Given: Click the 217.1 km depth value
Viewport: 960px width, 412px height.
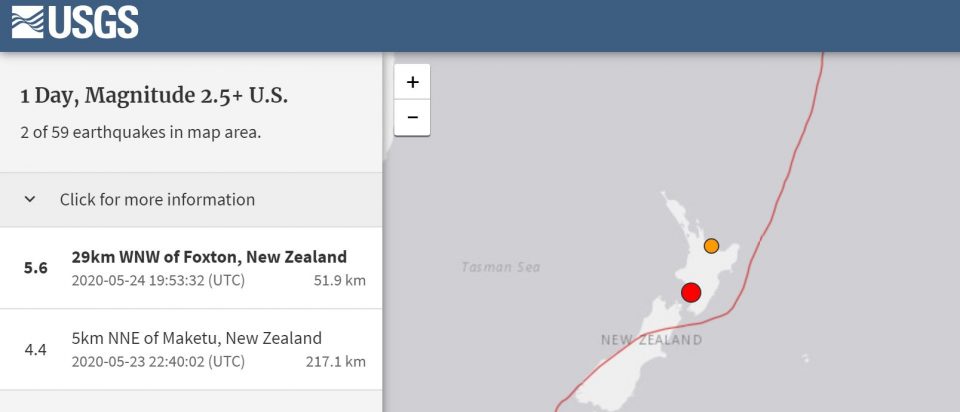Looking at the screenshot, I should [x=336, y=361].
